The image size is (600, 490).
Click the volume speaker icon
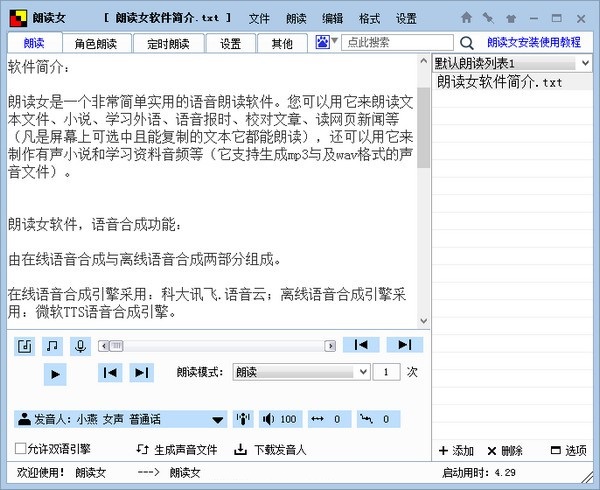click(x=269, y=419)
